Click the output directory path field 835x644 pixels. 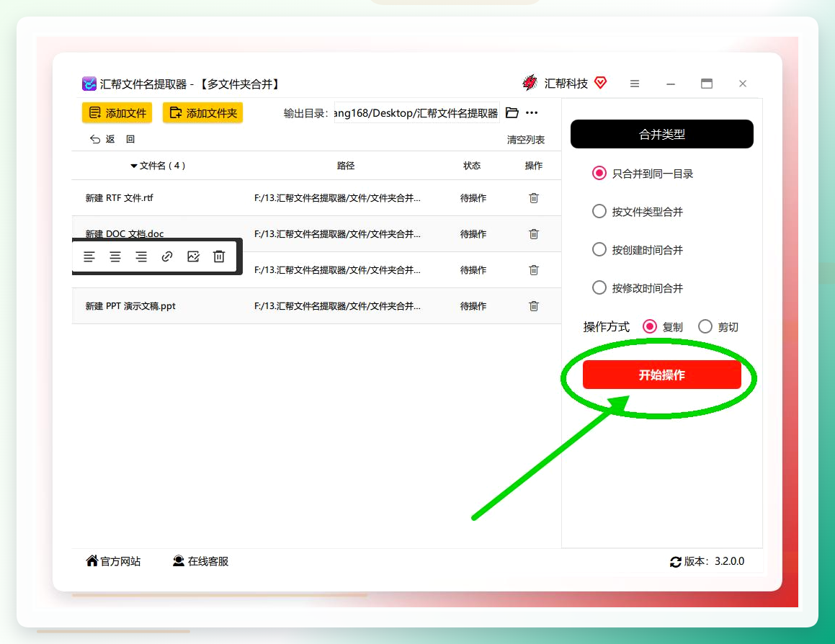(416, 113)
